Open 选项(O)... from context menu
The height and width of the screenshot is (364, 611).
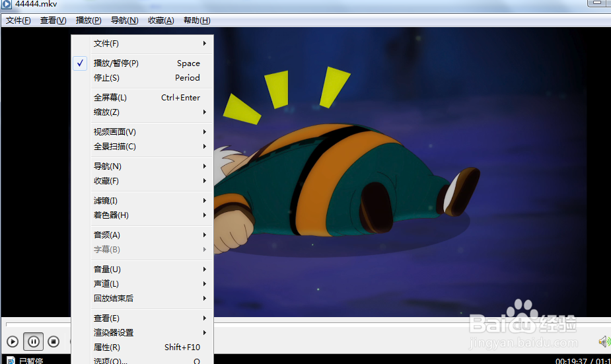click(x=143, y=360)
